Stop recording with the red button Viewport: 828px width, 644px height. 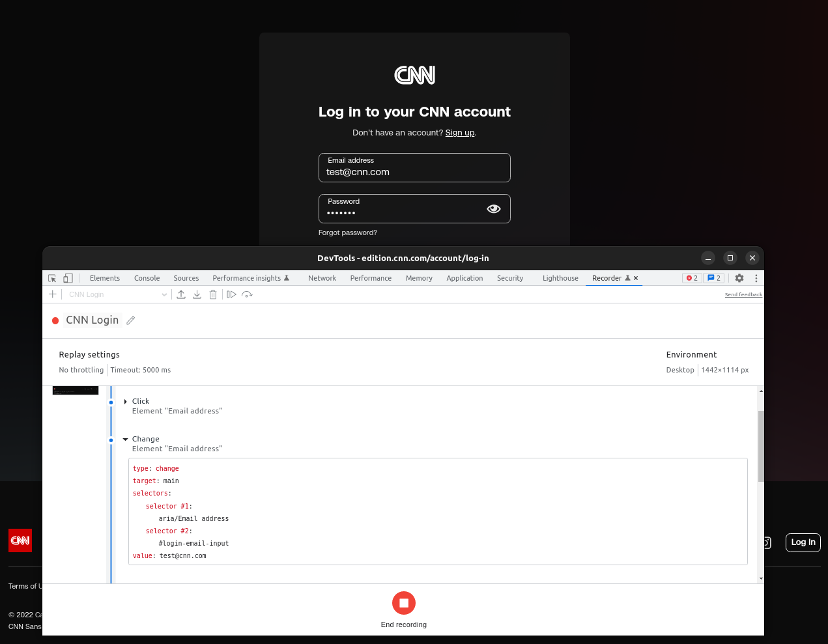(x=404, y=603)
